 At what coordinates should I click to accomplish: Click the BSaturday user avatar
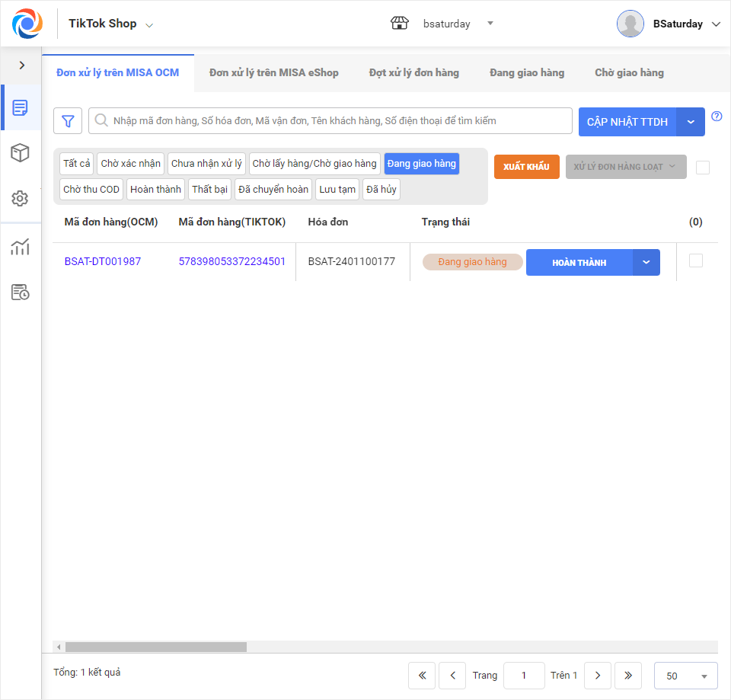tap(630, 24)
